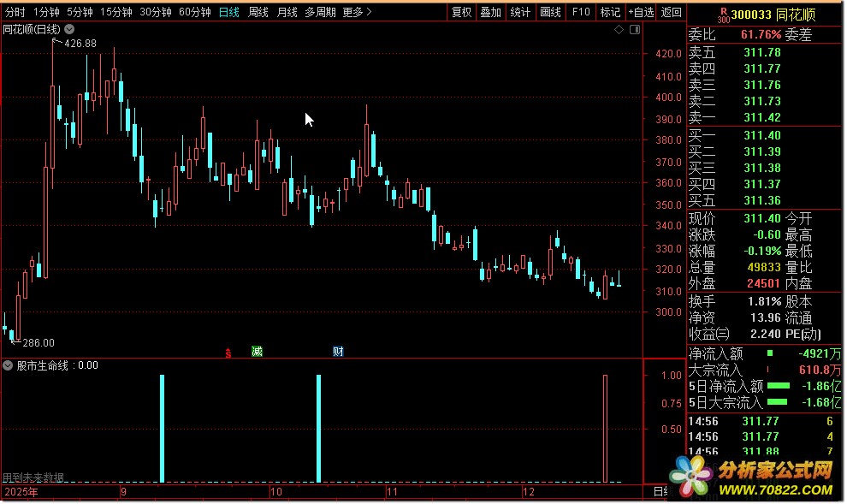The height and width of the screenshot is (504, 847).
Task: Click the blue 财 marker icon
Action: coord(338,352)
